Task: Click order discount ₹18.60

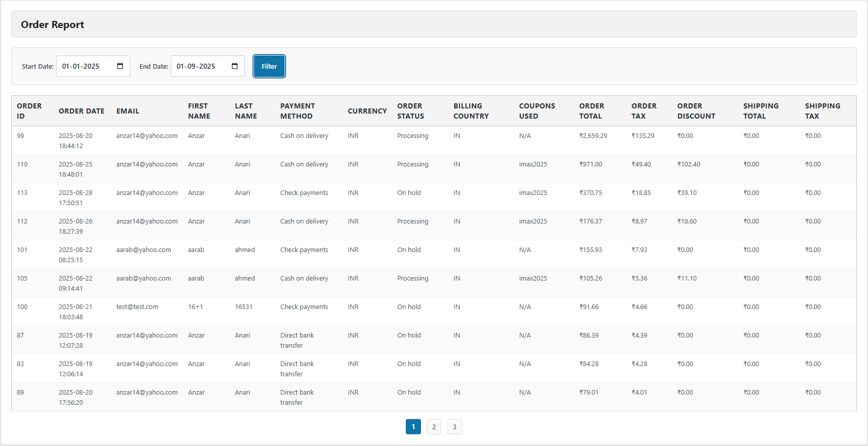Action: coord(687,221)
